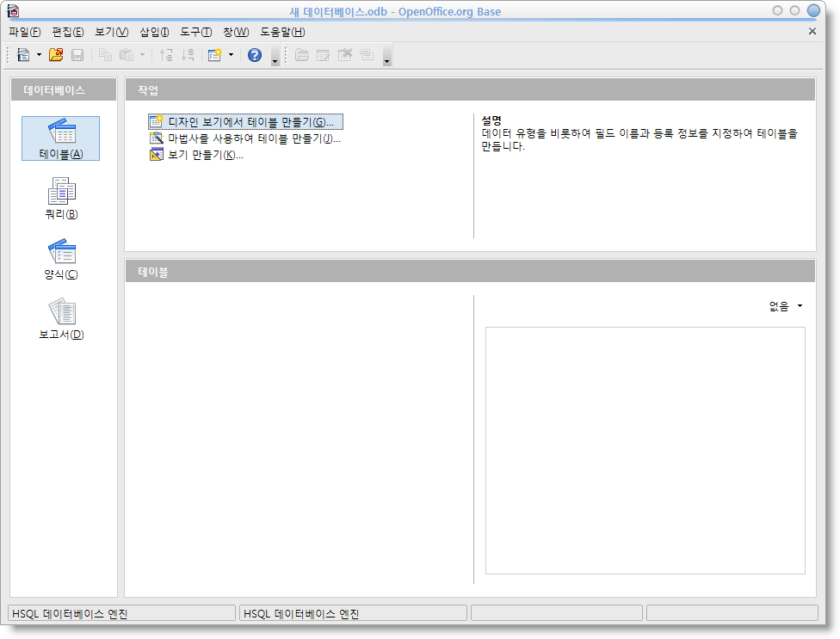Click the window maximize button

coord(795,10)
